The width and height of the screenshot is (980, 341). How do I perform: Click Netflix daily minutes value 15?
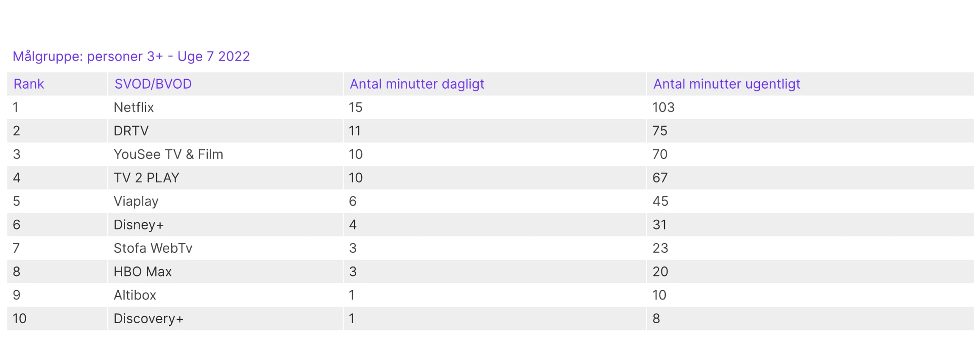point(355,107)
